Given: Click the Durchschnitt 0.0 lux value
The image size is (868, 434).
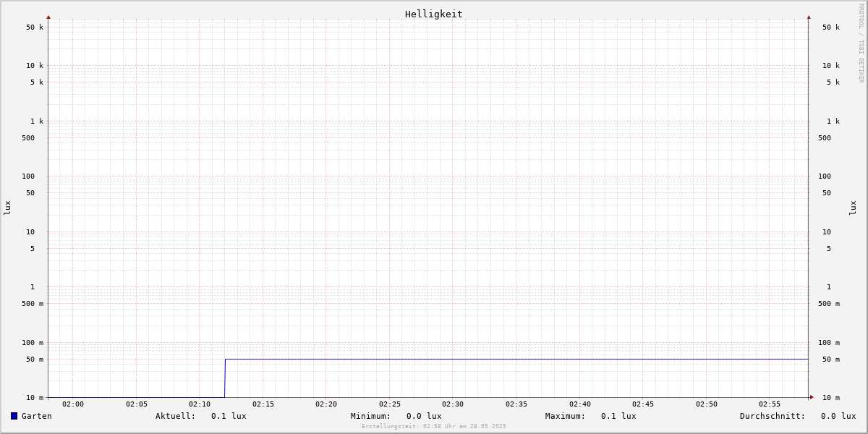Looking at the screenshot, I should [x=838, y=416].
